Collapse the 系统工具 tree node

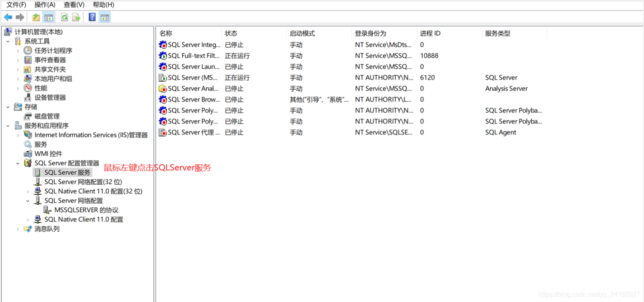8,41
